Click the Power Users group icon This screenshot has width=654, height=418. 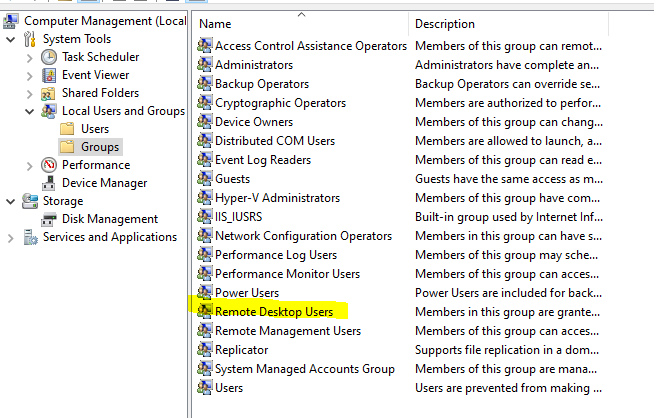click(204, 292)
